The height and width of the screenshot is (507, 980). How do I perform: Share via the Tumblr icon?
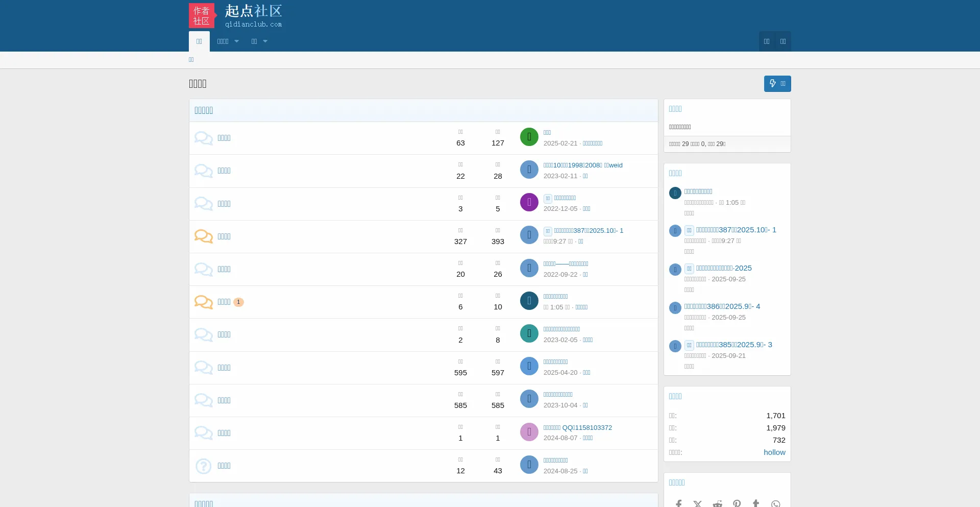pos(756,503)
